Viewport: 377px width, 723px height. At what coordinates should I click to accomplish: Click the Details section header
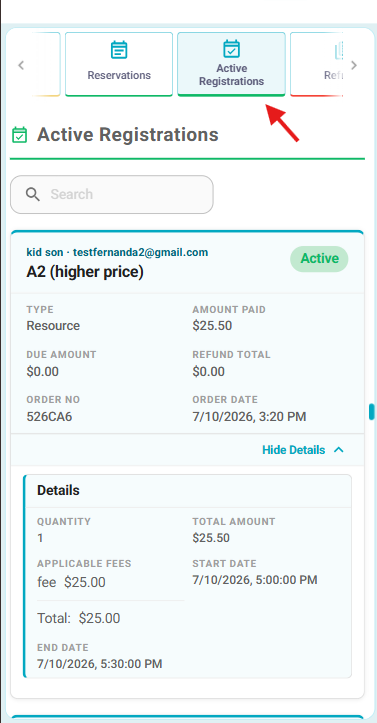click(x=59, y=490)
